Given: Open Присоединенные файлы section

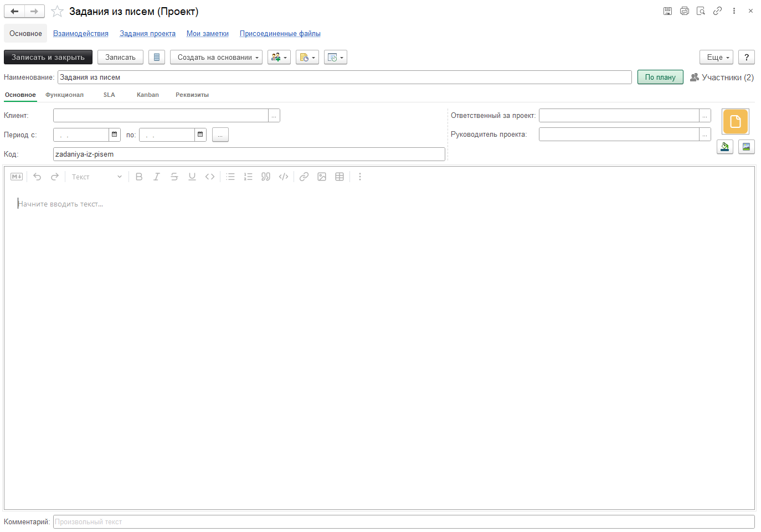Looking at the screenshot, I should tap(280, 33).
